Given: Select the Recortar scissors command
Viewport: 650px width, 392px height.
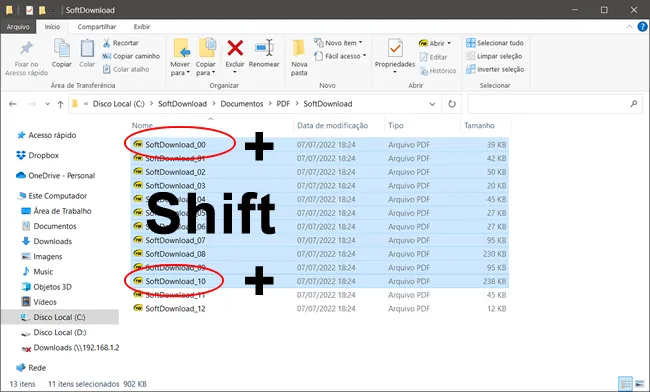Looking at the screenshot, I should tap(121, 43).
